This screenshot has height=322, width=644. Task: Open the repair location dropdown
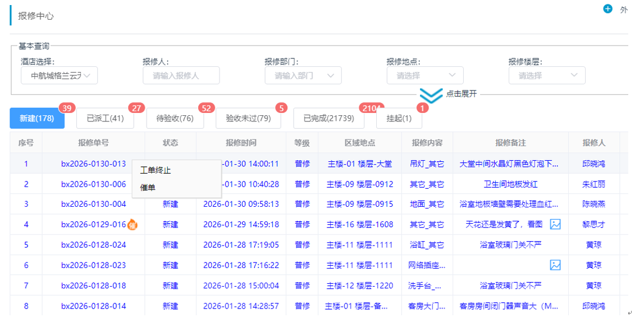[424, 75]
